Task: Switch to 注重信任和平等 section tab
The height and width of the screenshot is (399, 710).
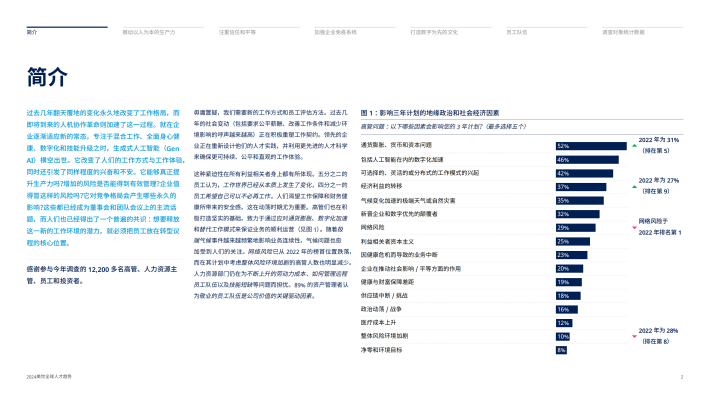Action: click(x=237, y=32)
